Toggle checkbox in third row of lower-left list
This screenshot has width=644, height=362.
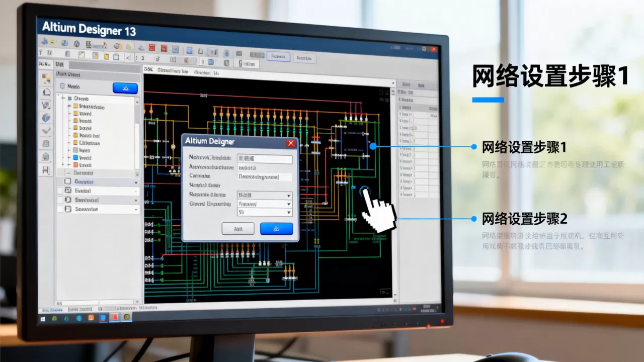coord(60,200)
